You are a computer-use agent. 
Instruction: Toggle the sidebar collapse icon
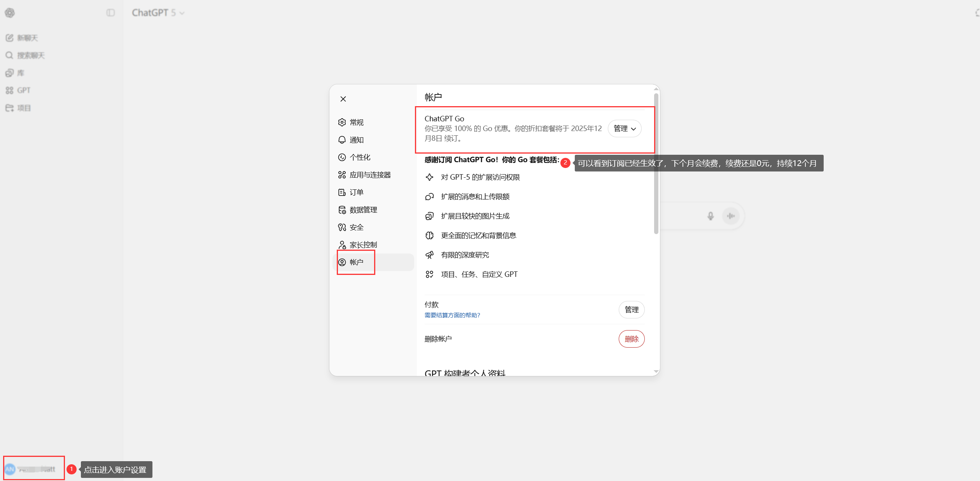click(110, 13)
